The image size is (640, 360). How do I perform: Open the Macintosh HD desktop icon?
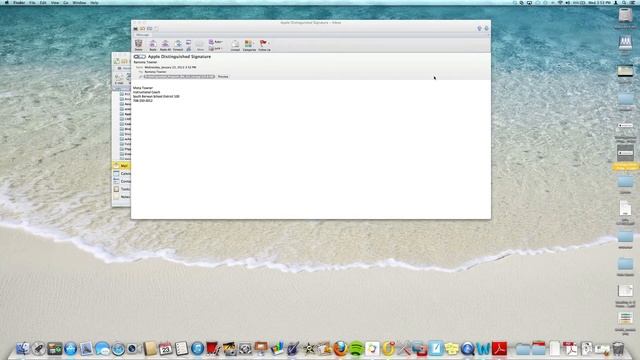coord(625,17)
